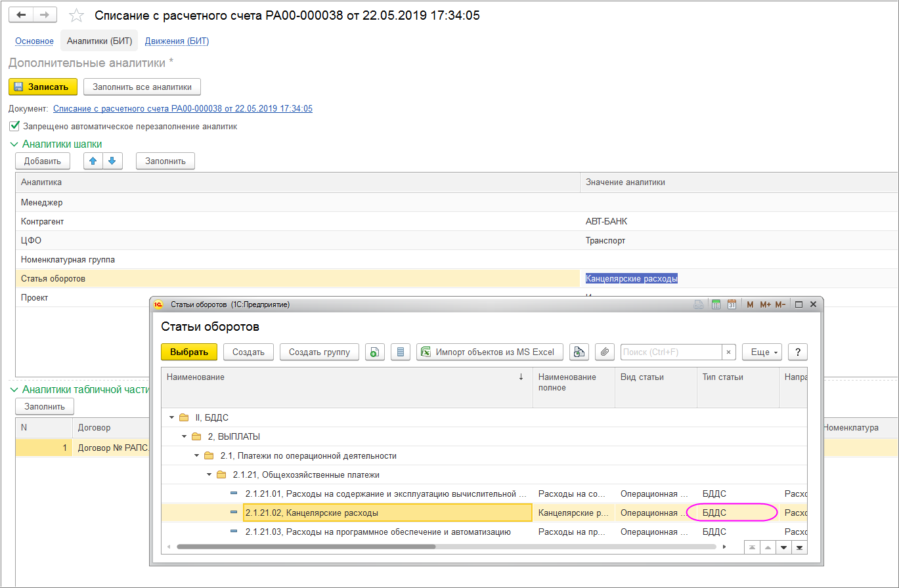Select row 2.1.21.01, Расходы на содержание и эксплуатацию
The height and width of the screenshot is (588, 899).
(x=484, y=493)
